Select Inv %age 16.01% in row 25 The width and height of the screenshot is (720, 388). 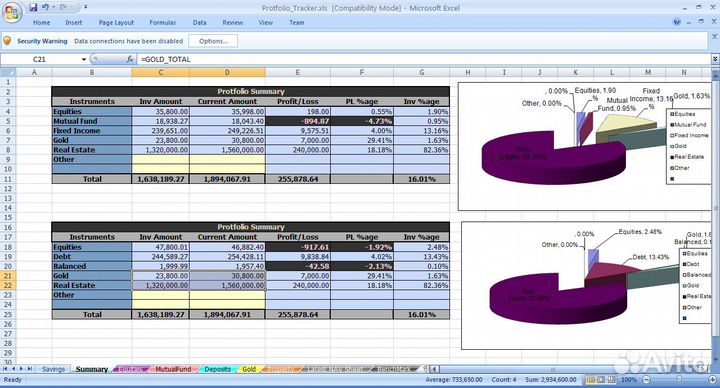click(x=422, y=315)
